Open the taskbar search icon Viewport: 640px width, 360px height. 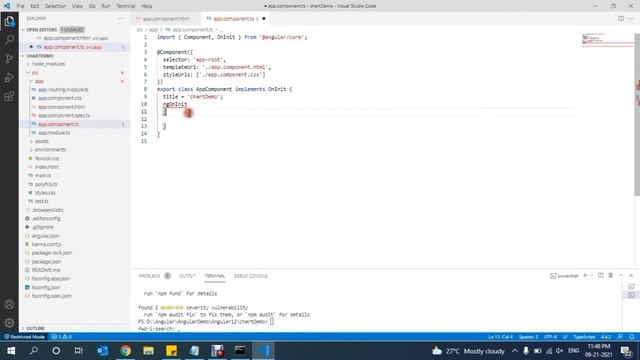click(34, 351)
